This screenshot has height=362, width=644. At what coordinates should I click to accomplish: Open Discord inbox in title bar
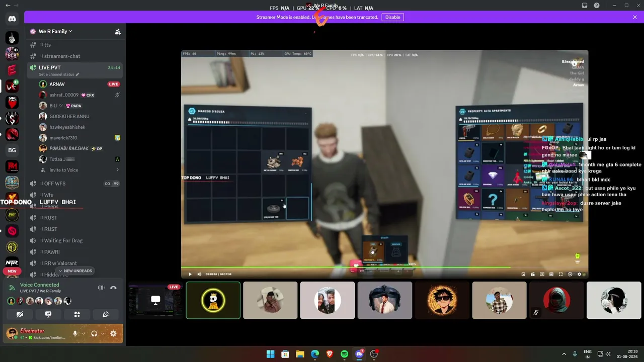tap(585, 6)
